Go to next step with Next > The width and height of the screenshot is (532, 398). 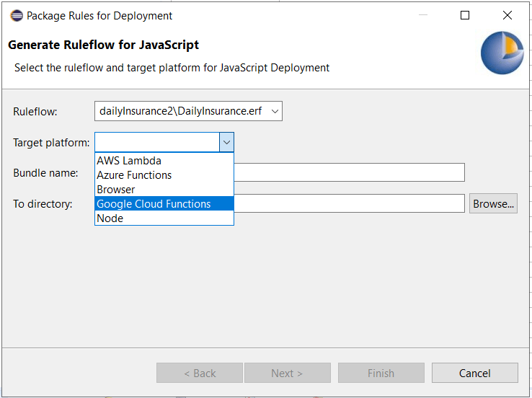point(287,373)
